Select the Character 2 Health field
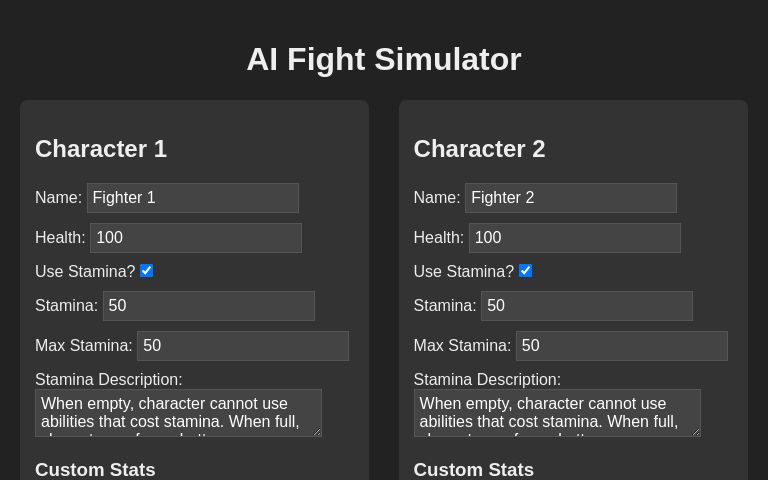 [574, 238]
